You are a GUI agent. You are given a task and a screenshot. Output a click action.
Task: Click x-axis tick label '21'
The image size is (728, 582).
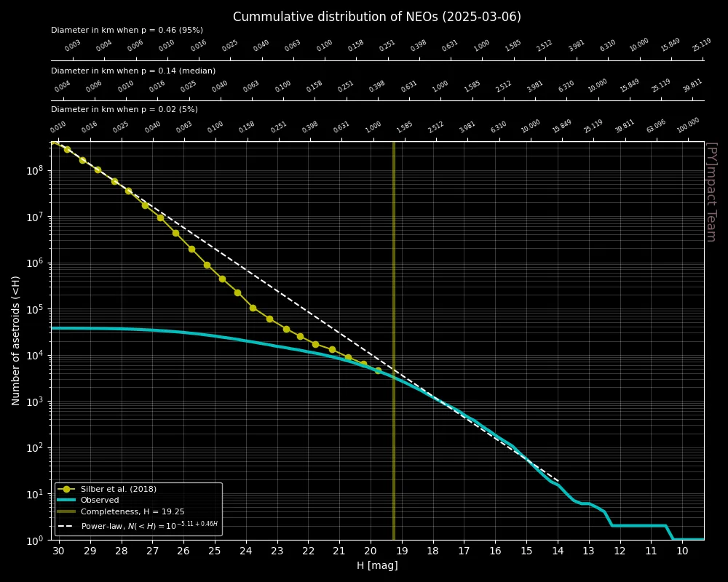point(339,551)
